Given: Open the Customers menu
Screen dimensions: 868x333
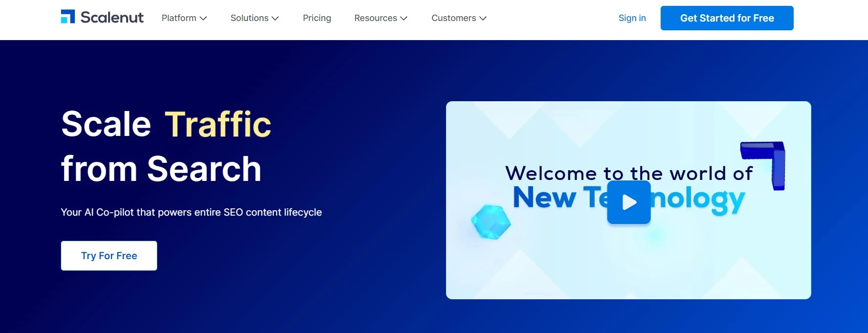Looking at the screenshot, I should click(453, 18).
